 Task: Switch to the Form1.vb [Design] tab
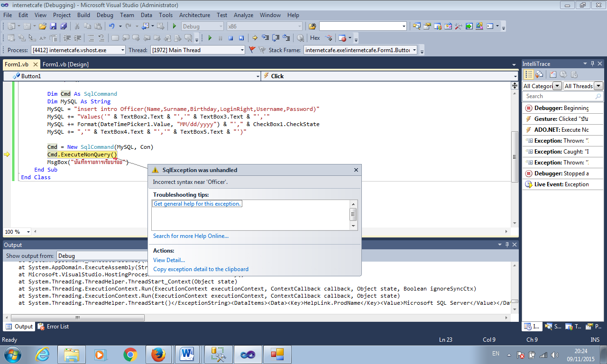point(65,64)
